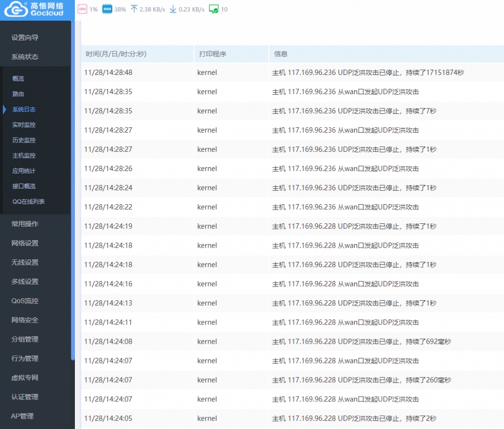Image resolution: width=504 pixels, height=429 pixels.
Task: Select timestamp 11/28/14:24:16
Action: 108,284
